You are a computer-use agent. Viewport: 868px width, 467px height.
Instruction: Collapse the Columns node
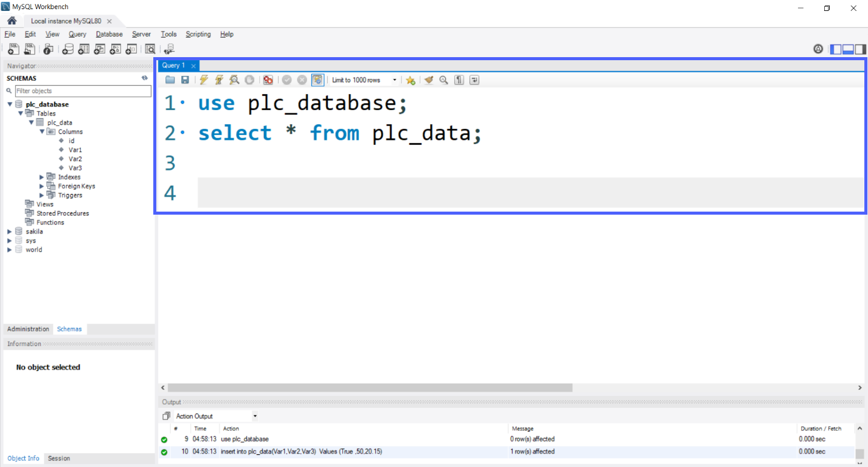(x=42, y=131)
